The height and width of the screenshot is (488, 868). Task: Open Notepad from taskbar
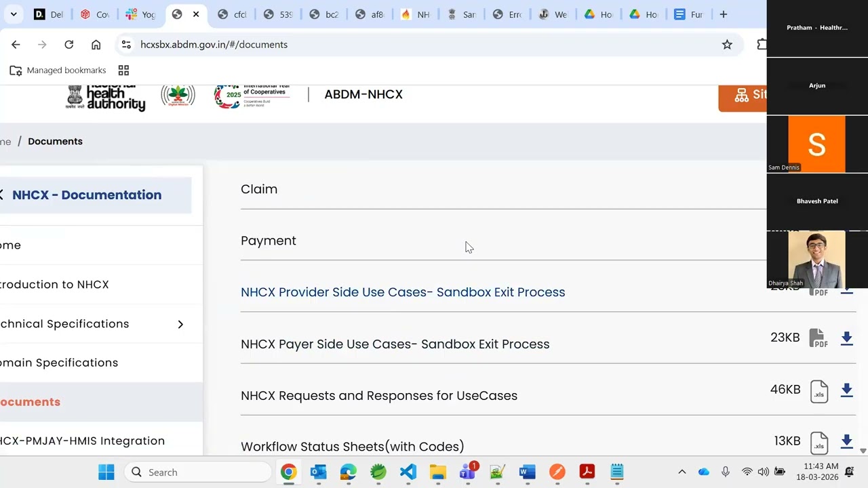[x=617, y=472]
